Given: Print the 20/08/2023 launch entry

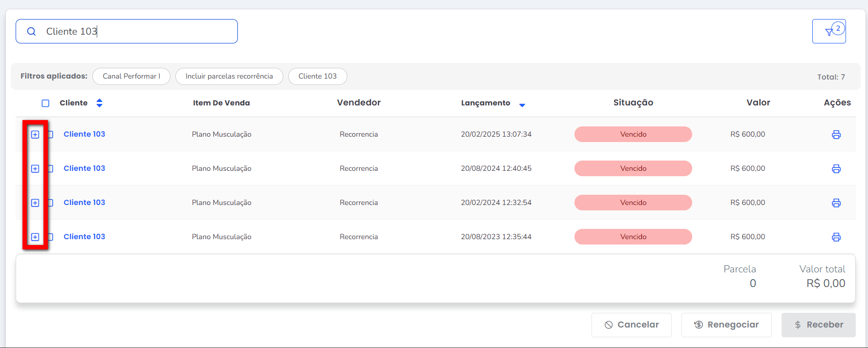Looking at the screenshot, I should point(836,237).
